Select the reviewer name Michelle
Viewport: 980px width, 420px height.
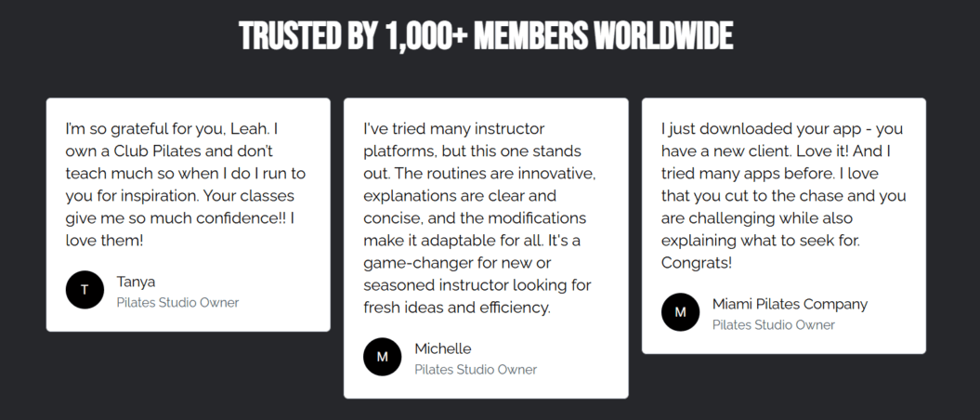click(443, 348)
